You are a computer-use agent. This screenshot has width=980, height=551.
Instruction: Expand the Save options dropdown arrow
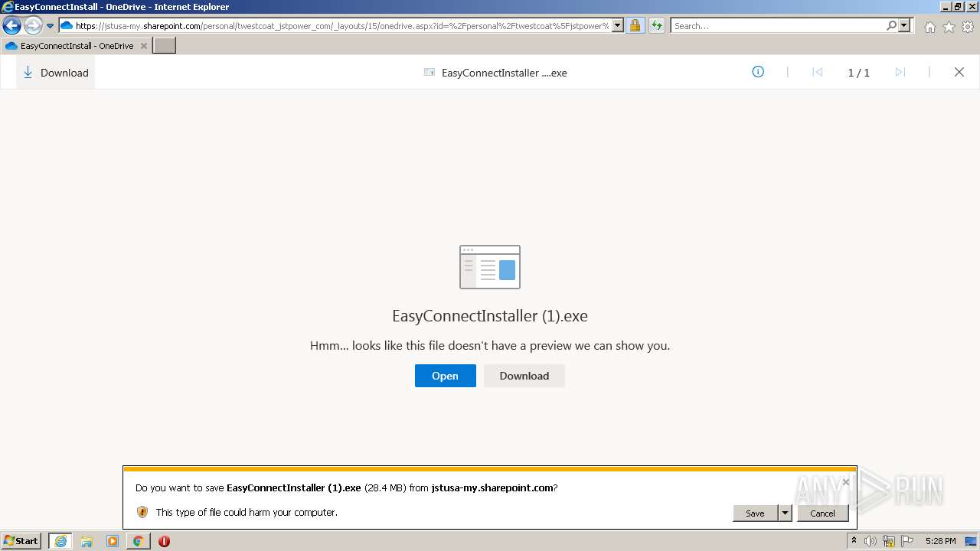[x=785, y=514]
